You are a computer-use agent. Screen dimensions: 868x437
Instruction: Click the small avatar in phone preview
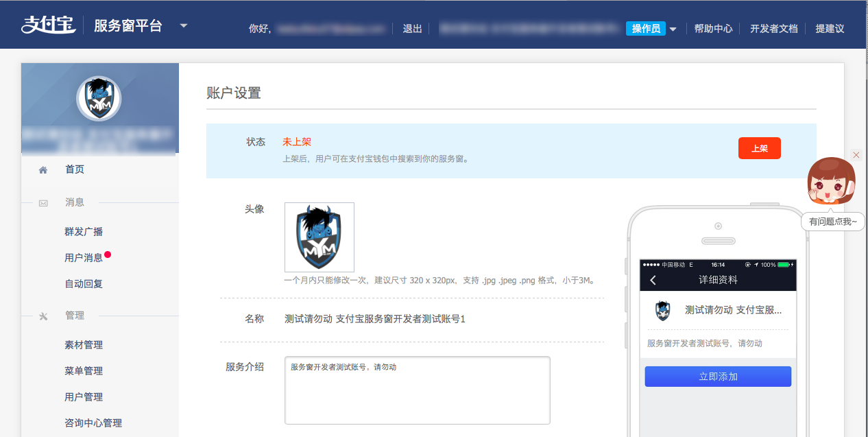pos(662,311)
